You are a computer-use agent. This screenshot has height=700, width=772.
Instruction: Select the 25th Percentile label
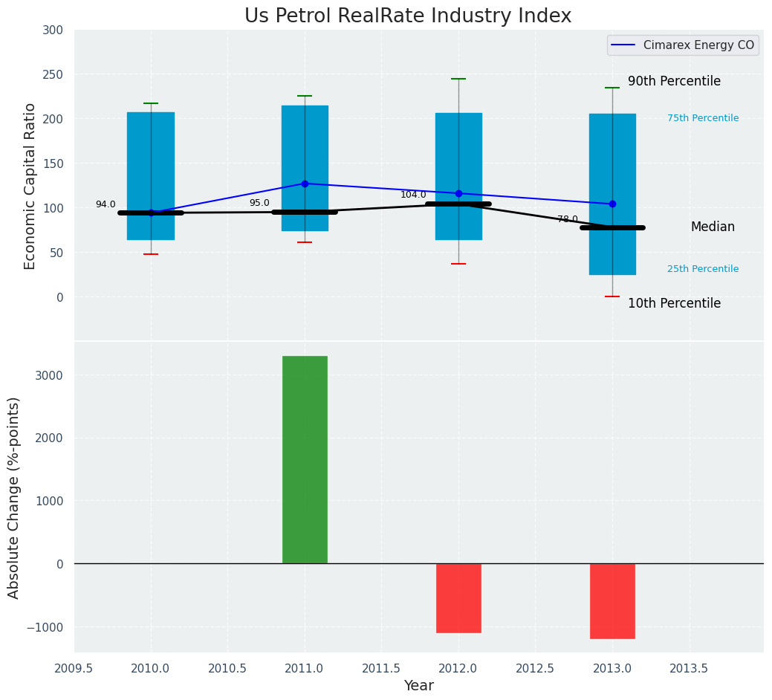(x=702, y=269)
